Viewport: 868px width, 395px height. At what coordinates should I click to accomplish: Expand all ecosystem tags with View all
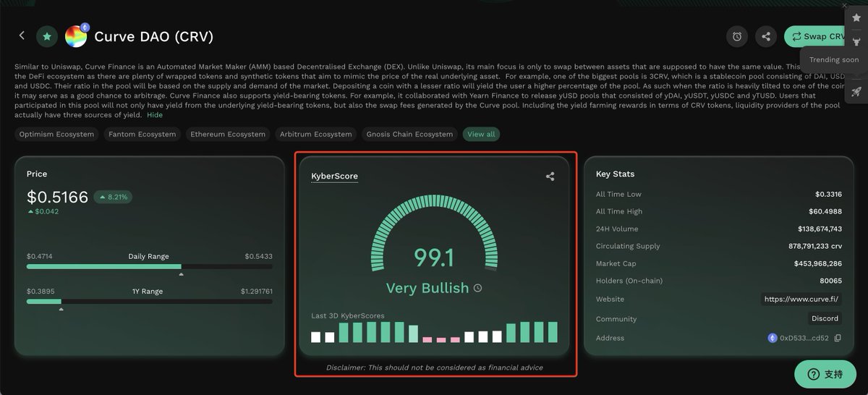(481, 134)
